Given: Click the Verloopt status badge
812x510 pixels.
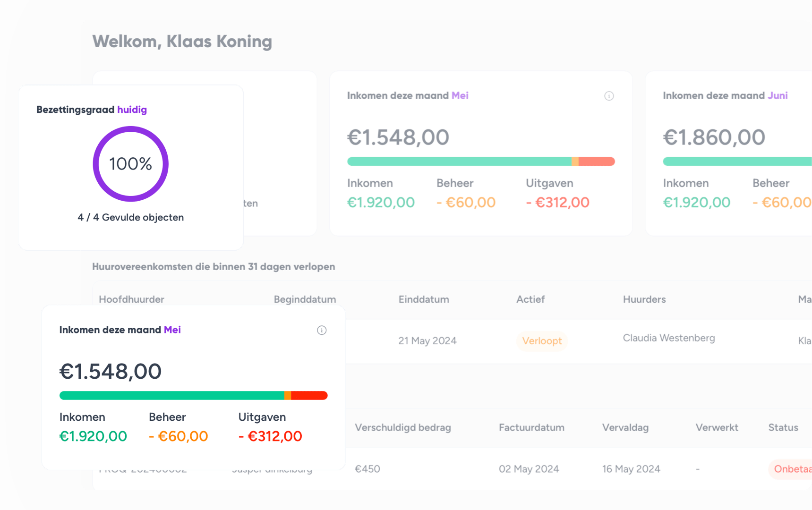Looking at the screenshot, I should [x=542, y=340].
